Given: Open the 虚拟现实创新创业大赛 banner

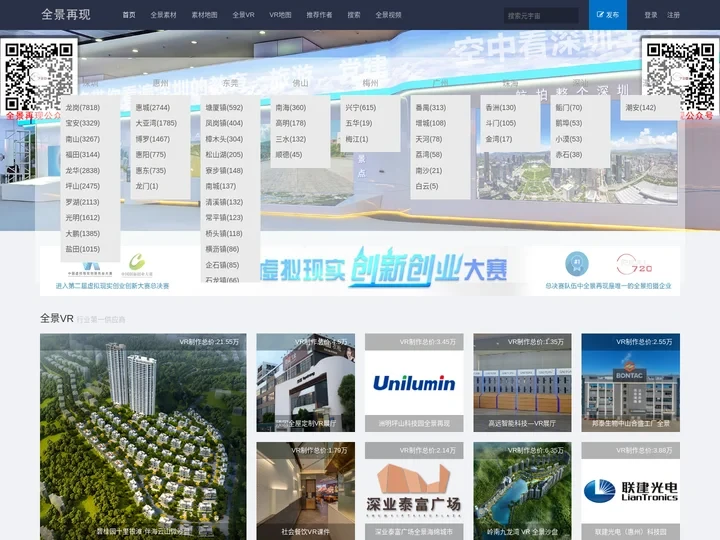Looking at the screenshot, I should click(360, 270).
